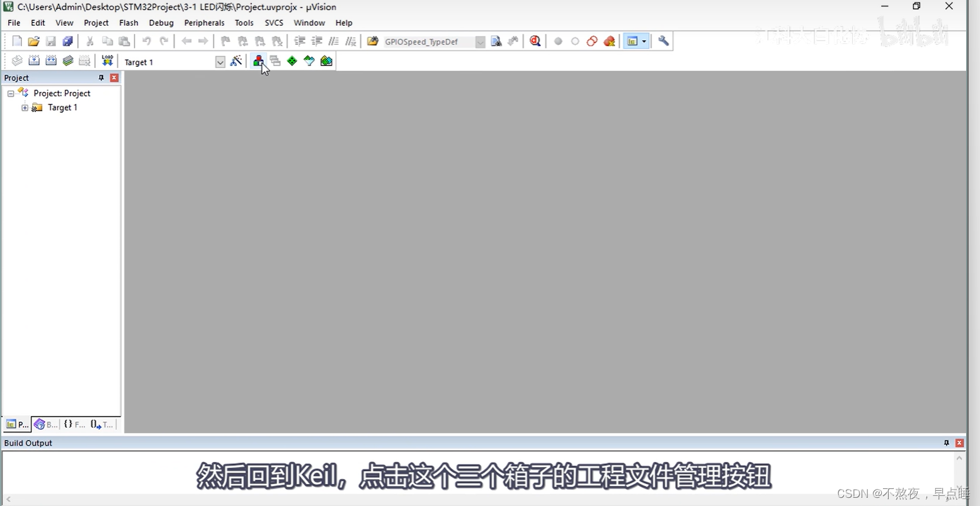Toggle the Enable/Disable Breakpoint icon
Screen dimensions: 980x506
575,41
